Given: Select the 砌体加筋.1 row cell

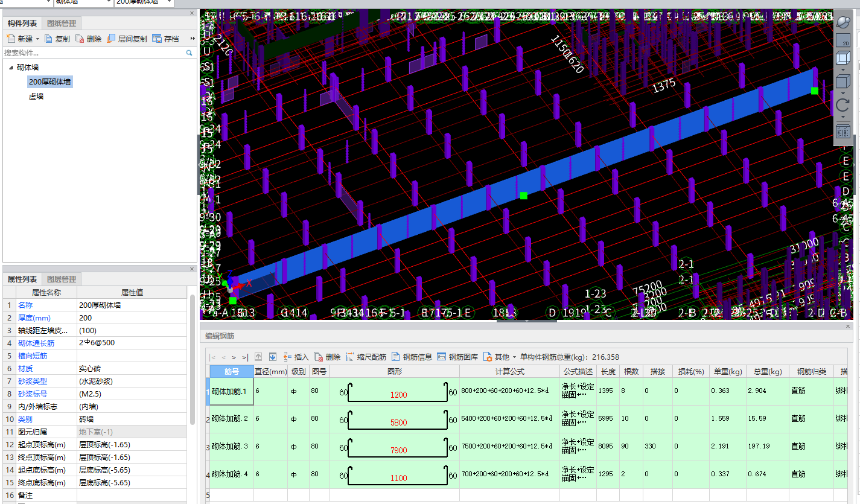Looking at the screenshot, I should point(231,391).
